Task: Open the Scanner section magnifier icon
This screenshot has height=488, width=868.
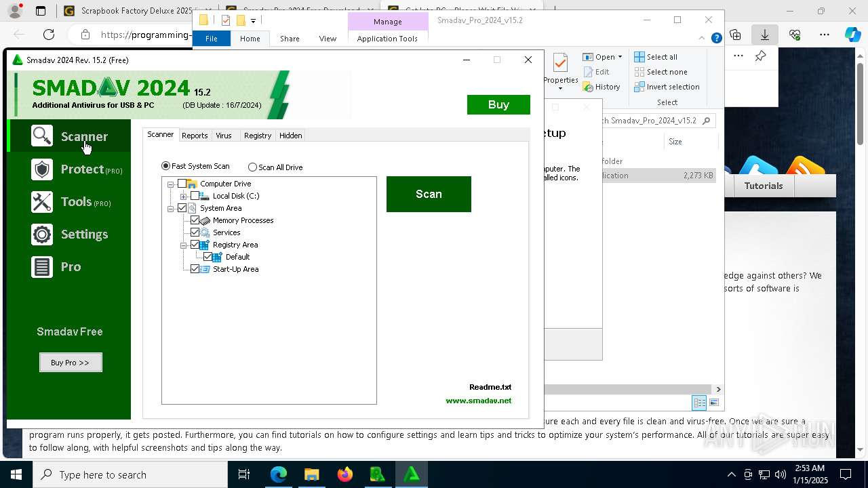Action: click(42, 136)
